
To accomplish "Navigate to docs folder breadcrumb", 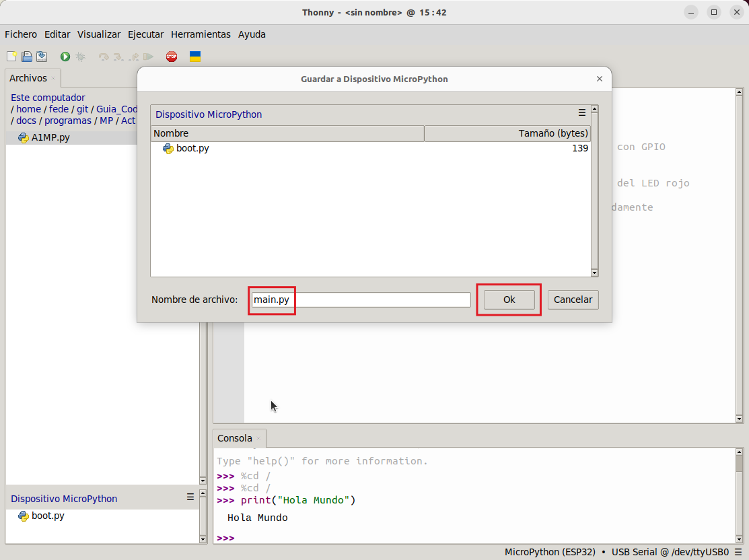I will click(x=26, y=120).
